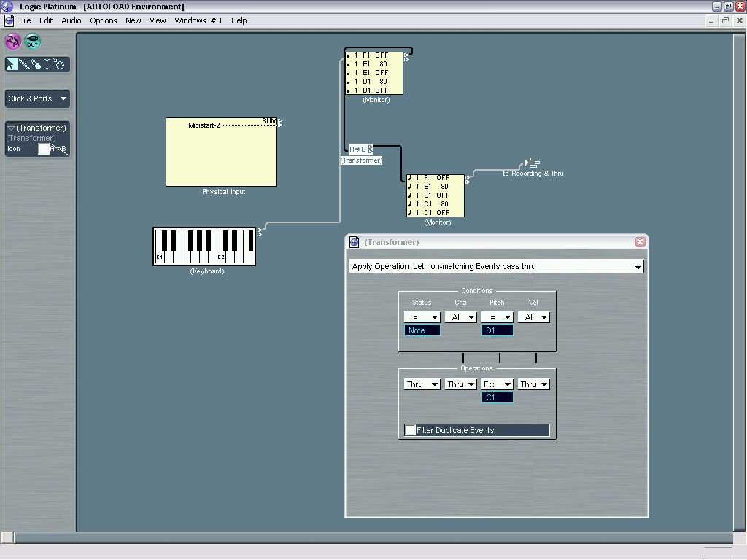The width and height of the screenshot is (747, 560).
Task: Click the '(Transformer)' name in parameter box header
Action: pyautogui.click(x=41, y=128)
